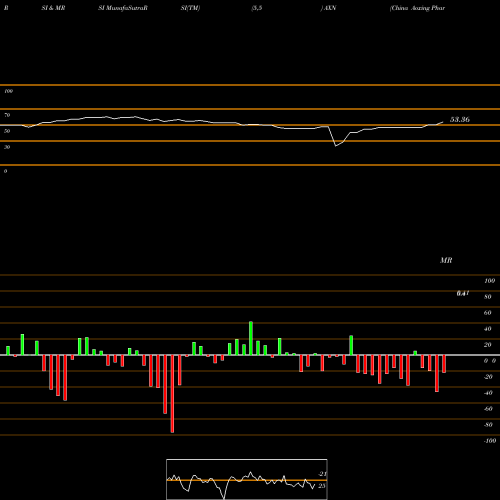Click the 'SI MunafaSutraR' header text
This screenshot has width=500, height=500.
(123, 8)
